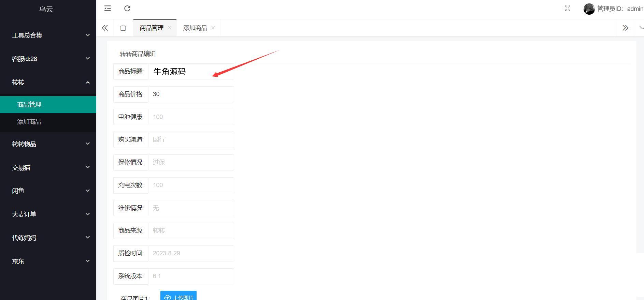Select 商品管理 in the sidebar
This screenshot has width=644, height=300.
pos(48,105)
